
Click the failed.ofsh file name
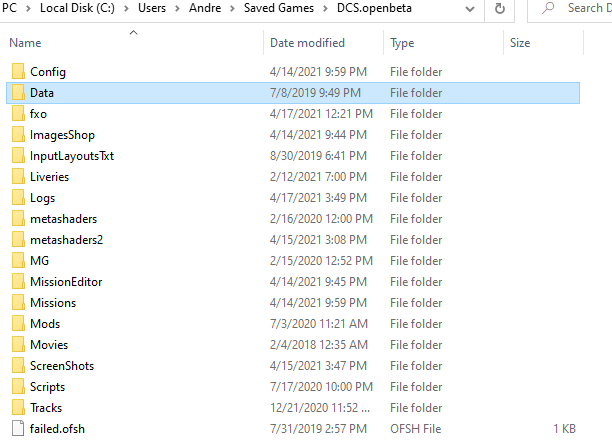57,429
